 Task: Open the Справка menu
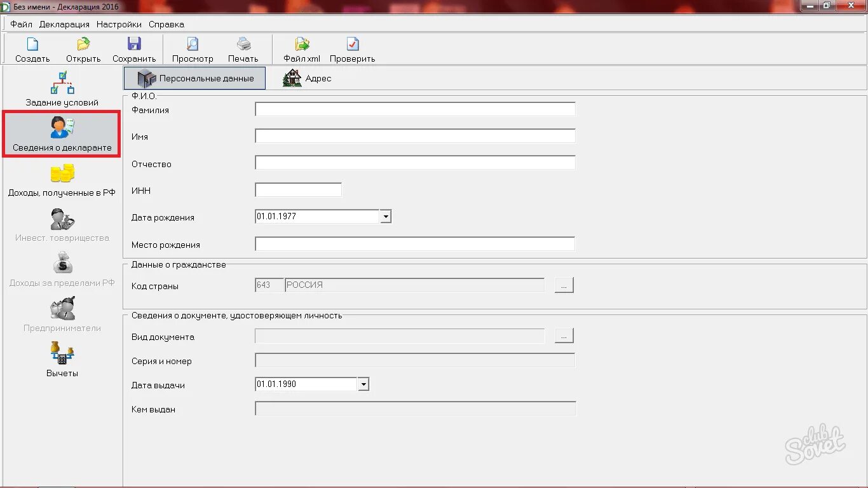click(x=166, y=24)
